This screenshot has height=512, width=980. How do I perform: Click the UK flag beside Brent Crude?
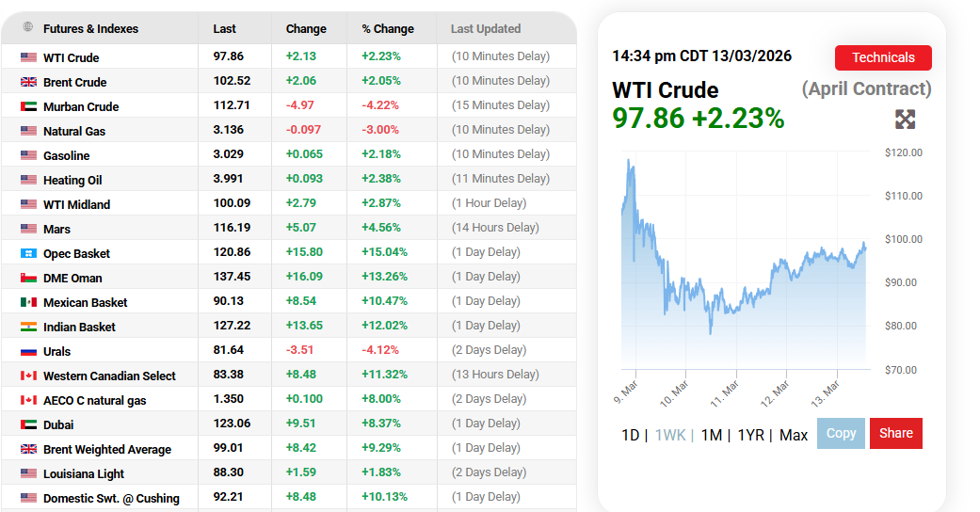[28, 82]
